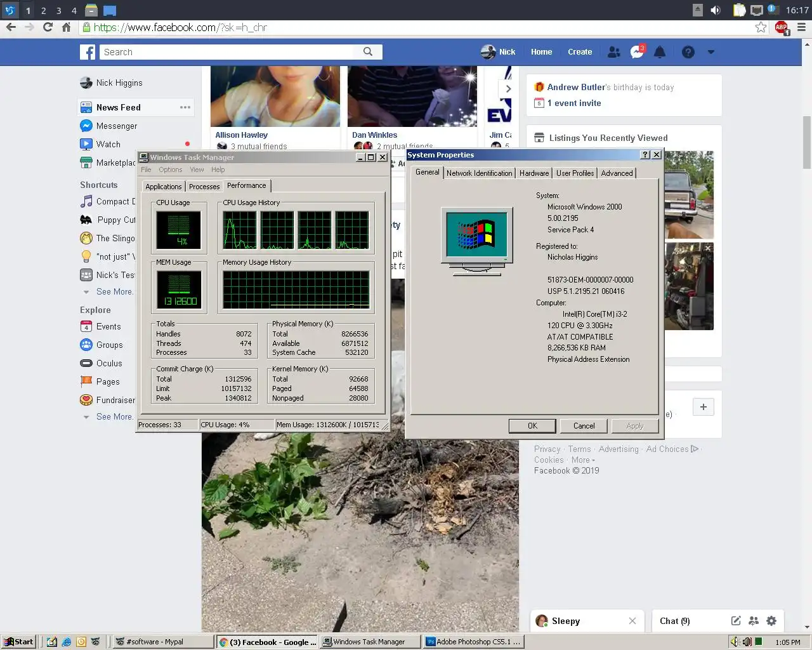Open the Options menu in Task Manager

point(171,169)
